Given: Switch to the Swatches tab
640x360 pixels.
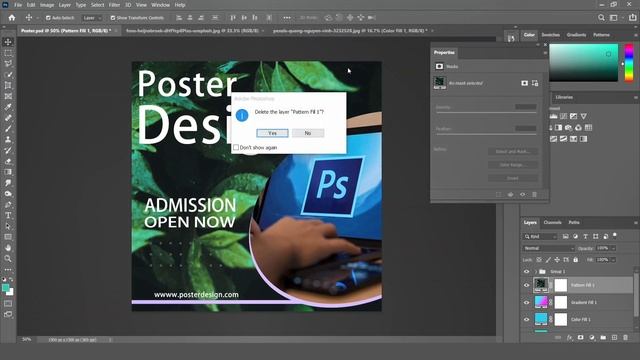Looking at the screenshot, I should tap(551, 35).
